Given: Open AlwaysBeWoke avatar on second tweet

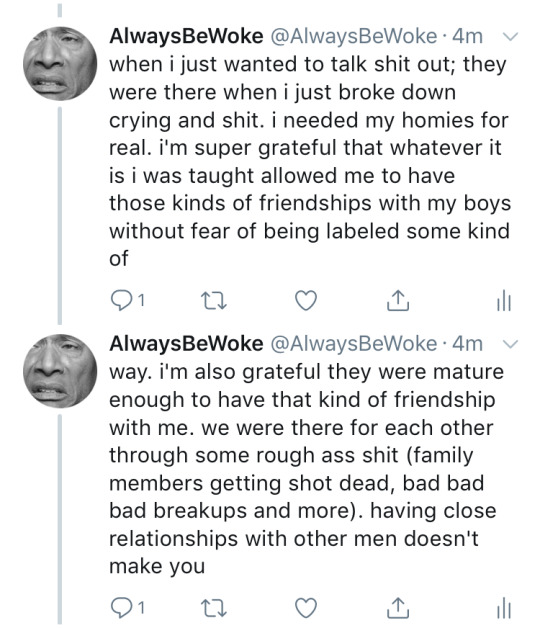Looking at the screenshot, I should pyautogui.click(x=60, y=371).
